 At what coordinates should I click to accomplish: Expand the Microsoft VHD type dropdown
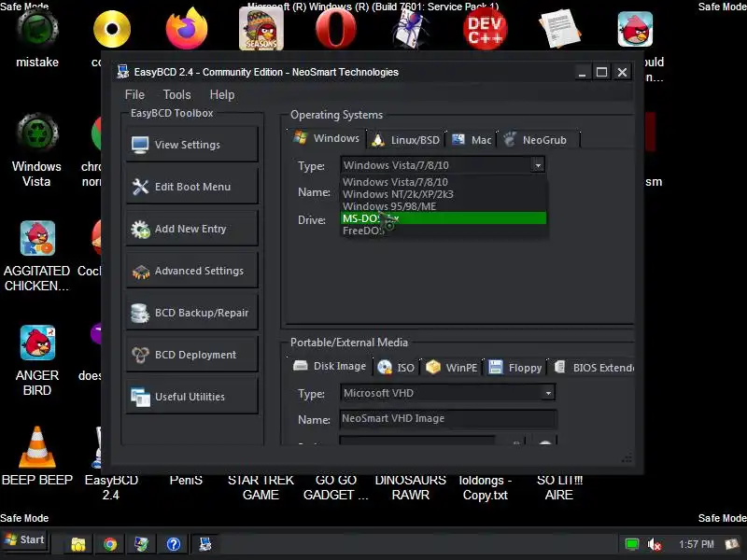[548, 393]
